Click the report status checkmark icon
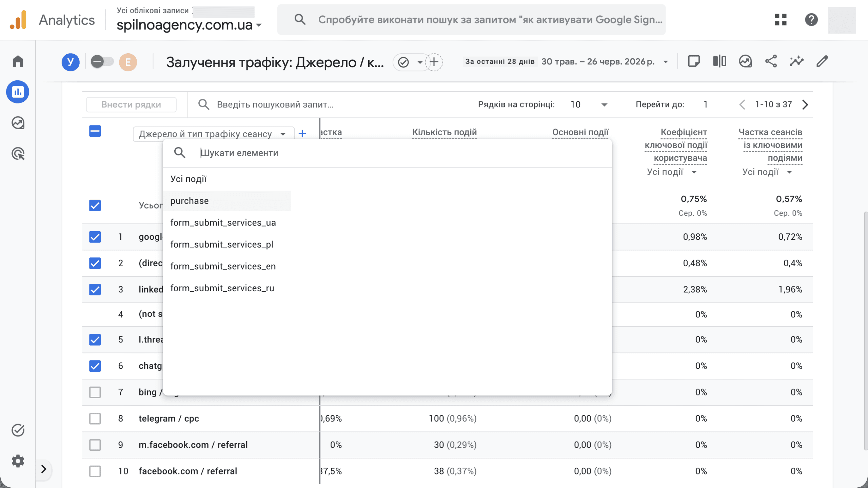Viewport: 868px width, 488px height. coord(403,62)
